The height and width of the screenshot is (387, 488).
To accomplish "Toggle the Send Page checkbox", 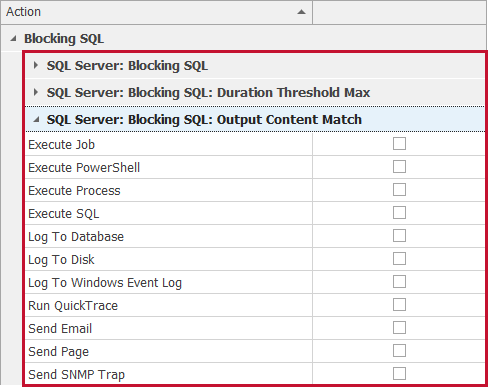I will point(399,351).
